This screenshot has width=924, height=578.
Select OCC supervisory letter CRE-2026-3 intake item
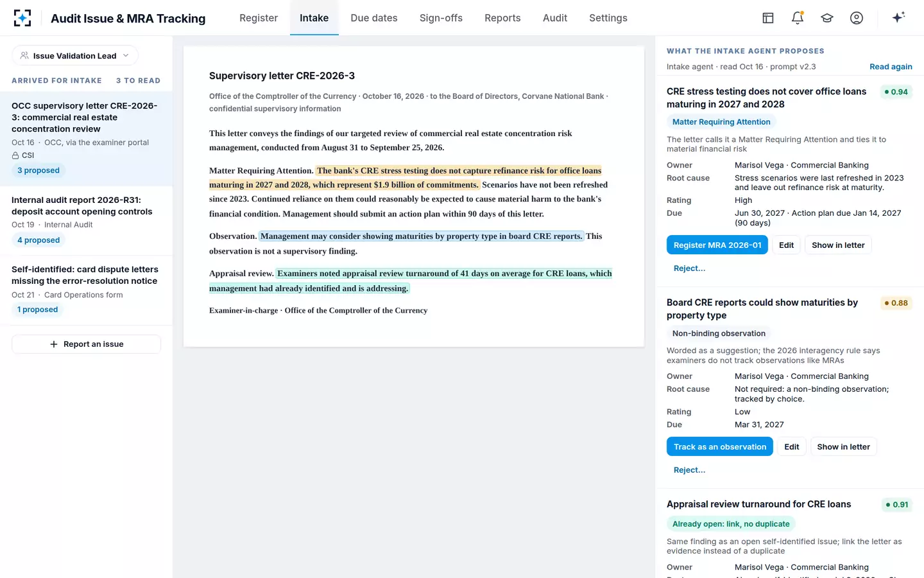(x=86, y=139)
